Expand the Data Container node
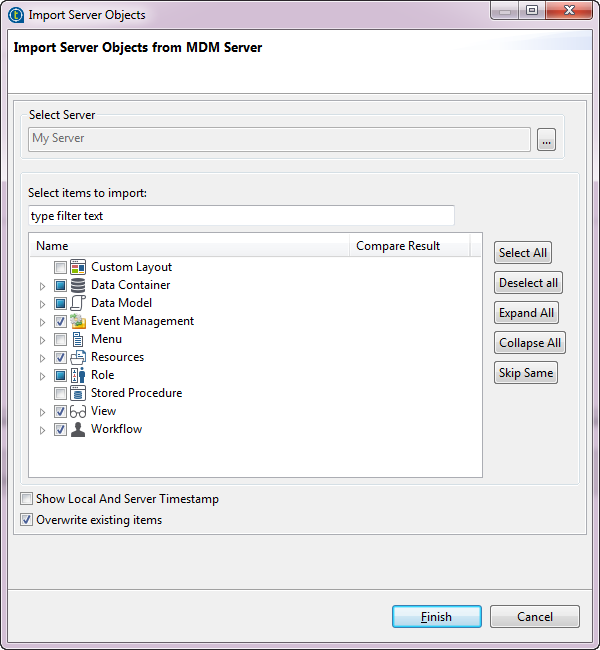 42,286
